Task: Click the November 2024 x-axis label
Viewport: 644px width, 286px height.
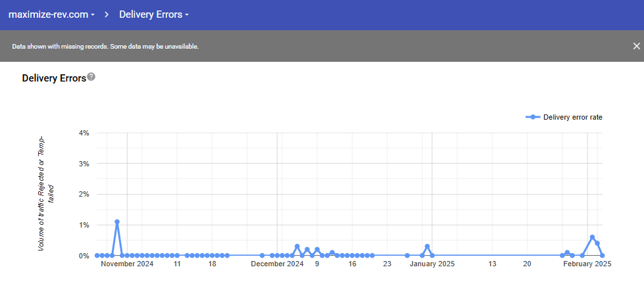Action: pos(127,264)
